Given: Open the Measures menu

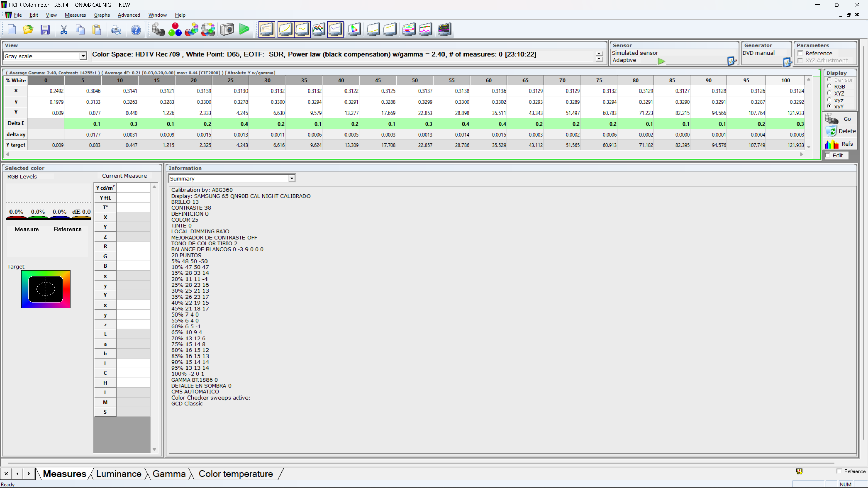Looking at the screenshot, I should [x=75, y=15].
